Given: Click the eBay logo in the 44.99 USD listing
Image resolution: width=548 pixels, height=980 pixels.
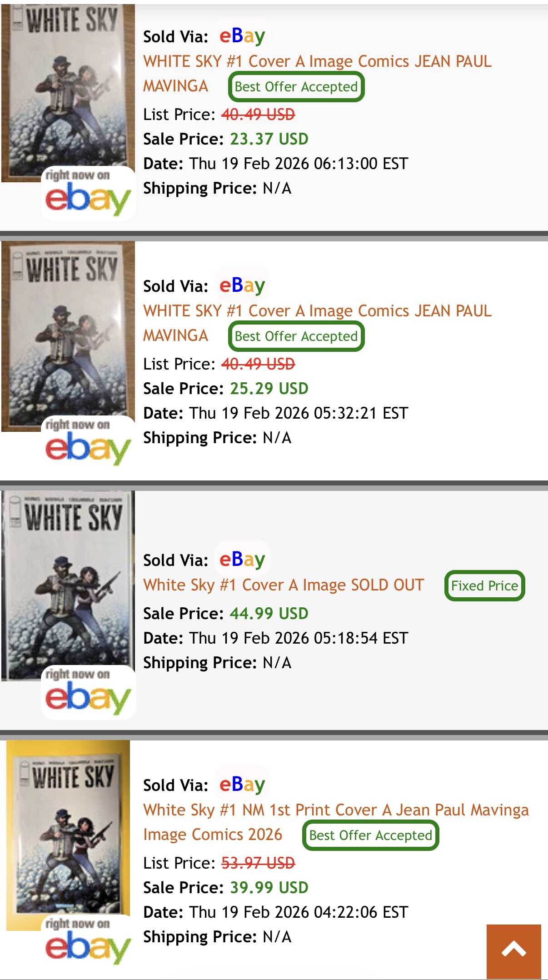Looking at the screenshot, I should click(x=242, y=560).
